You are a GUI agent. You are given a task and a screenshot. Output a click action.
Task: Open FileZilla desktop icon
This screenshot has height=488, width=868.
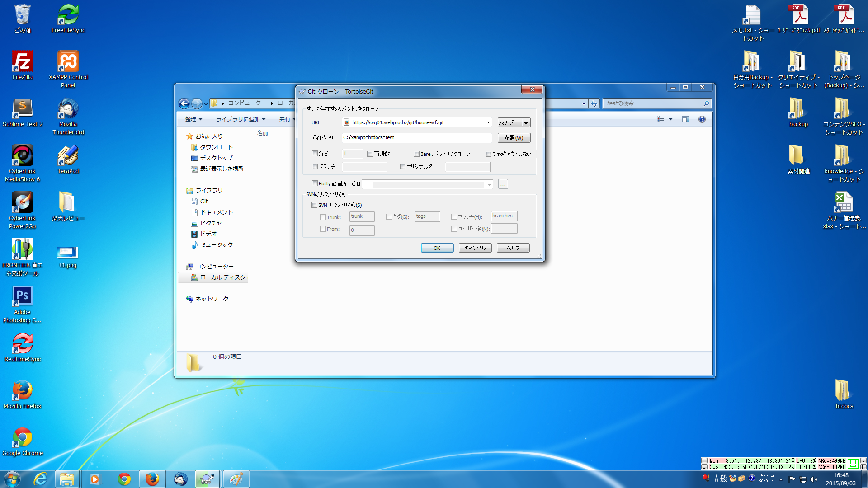pyautogui.click(x=22, y=62)
